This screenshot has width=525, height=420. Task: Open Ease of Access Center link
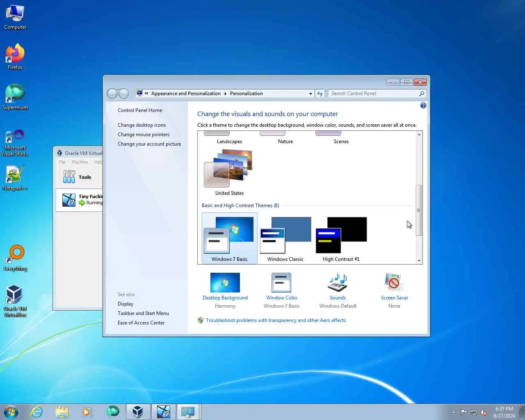[x=141, y=323]
